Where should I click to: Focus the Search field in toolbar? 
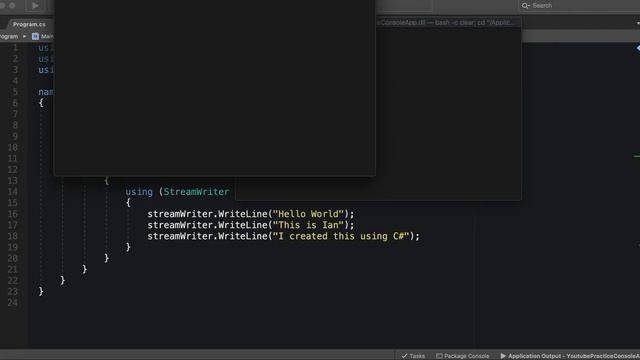(x=580, y=6)
